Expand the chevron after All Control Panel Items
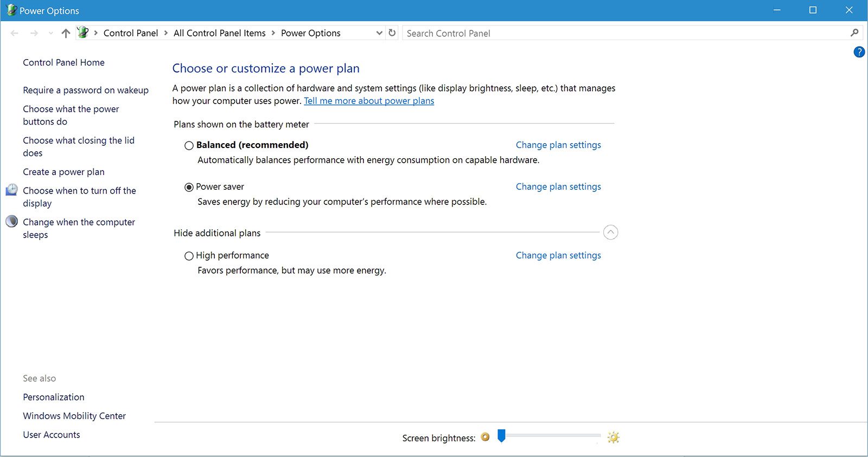The width and height of the screenshot is (868, 457). (x=273, y=33)
